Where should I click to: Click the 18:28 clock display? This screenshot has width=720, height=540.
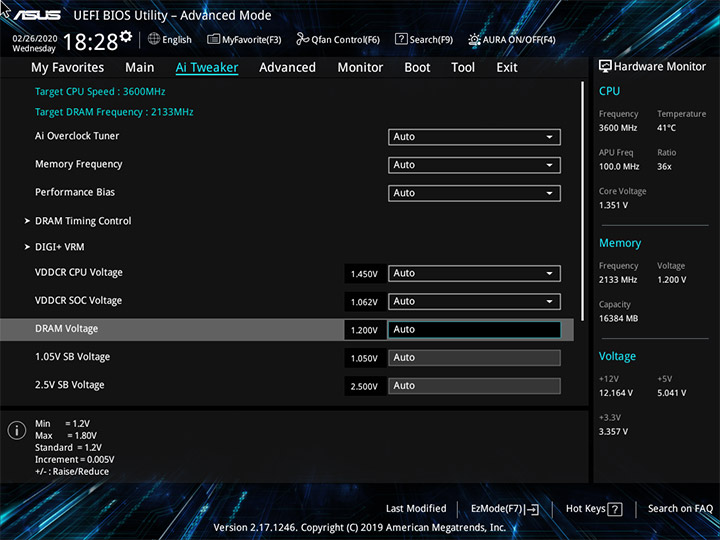point(90,42)
